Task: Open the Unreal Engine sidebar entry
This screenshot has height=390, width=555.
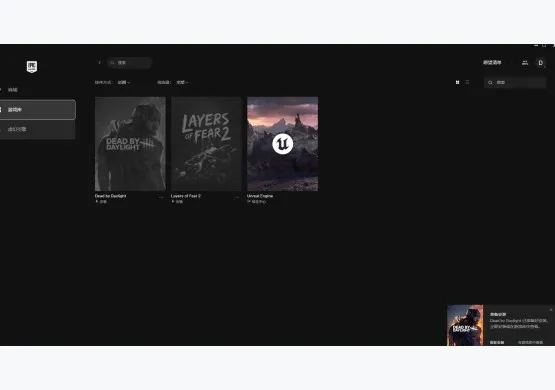Action: point(37,130)
